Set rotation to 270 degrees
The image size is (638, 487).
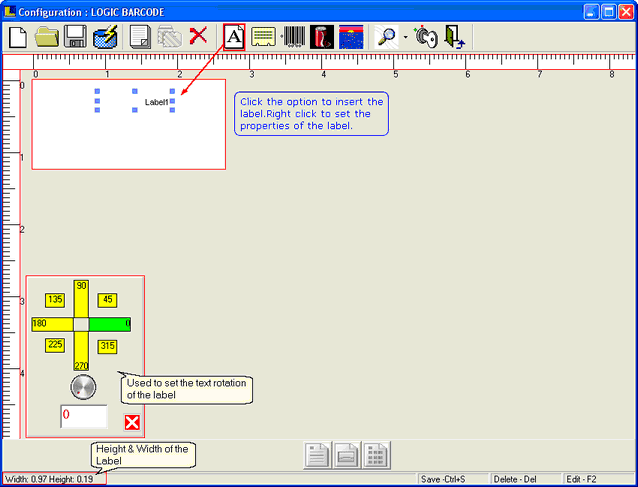[81, 351]
